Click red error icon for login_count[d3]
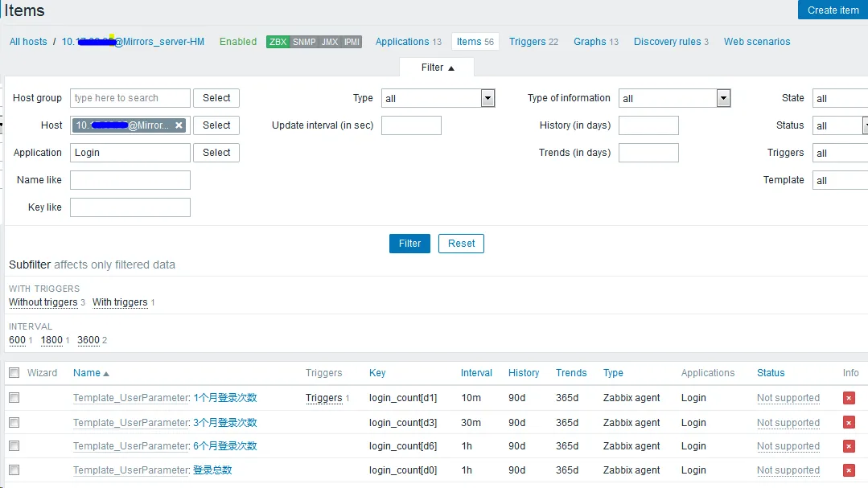868x488 pixels. point(849,423)
